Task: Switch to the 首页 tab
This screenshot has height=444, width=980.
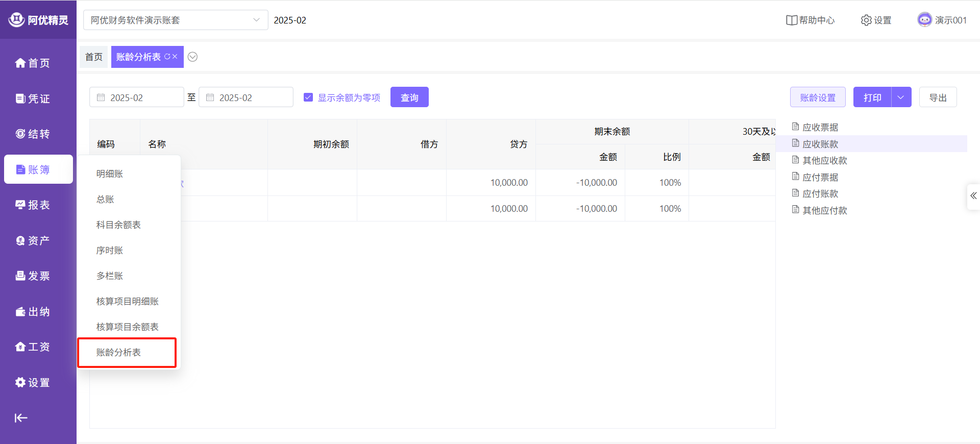Action: click(94, 57)
